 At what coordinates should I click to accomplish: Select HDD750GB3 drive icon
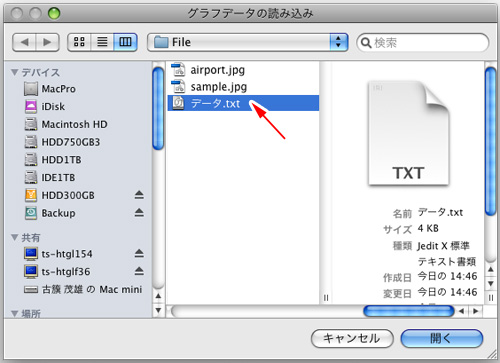(31, 142)
